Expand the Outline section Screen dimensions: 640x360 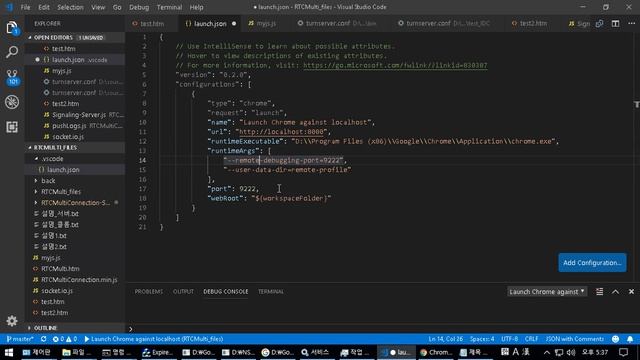coord(75,328)
